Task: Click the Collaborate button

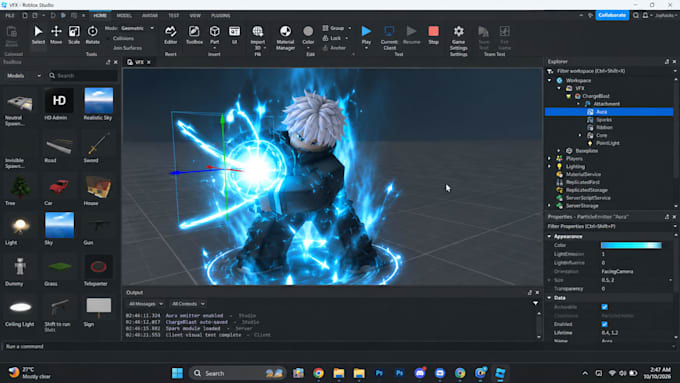Action: (612, 15)
